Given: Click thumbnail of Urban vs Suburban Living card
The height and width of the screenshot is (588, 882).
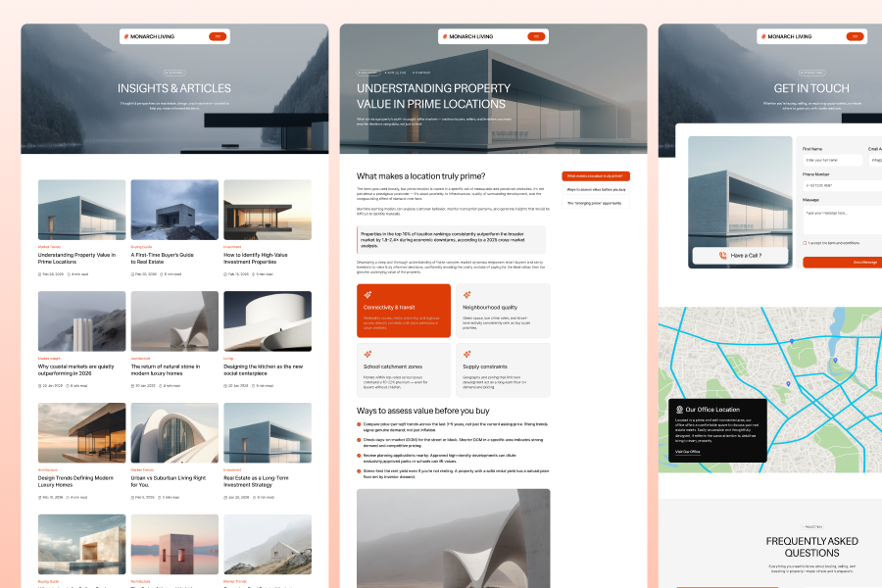Looking at the screenshot, I should [175, 433].
